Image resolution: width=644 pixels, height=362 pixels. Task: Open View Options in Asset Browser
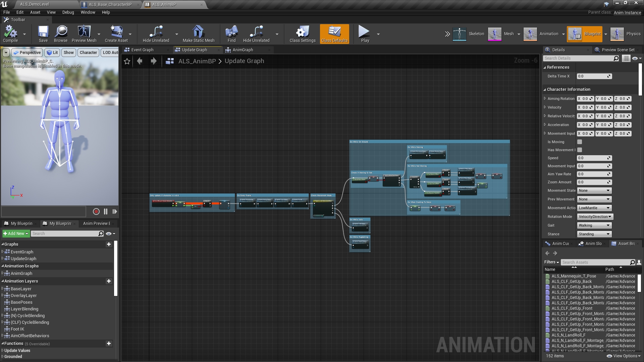tap(624, 356)
